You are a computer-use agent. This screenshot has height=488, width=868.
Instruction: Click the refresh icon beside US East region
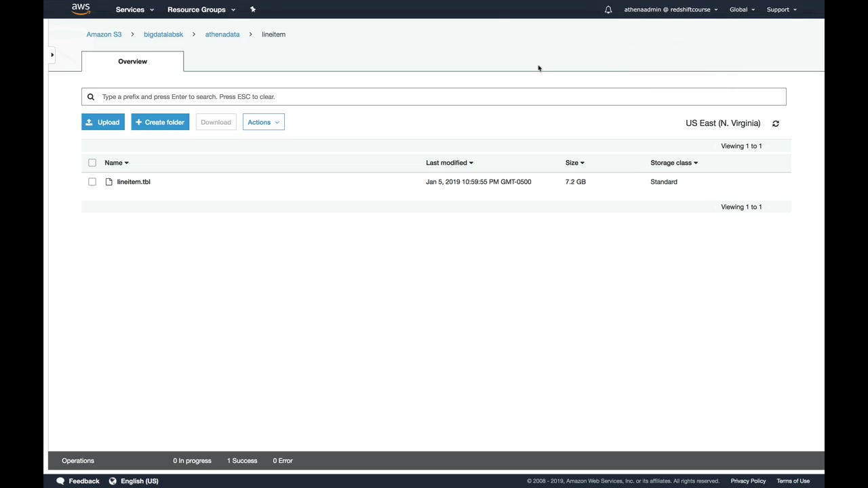[x=776, y=123]
